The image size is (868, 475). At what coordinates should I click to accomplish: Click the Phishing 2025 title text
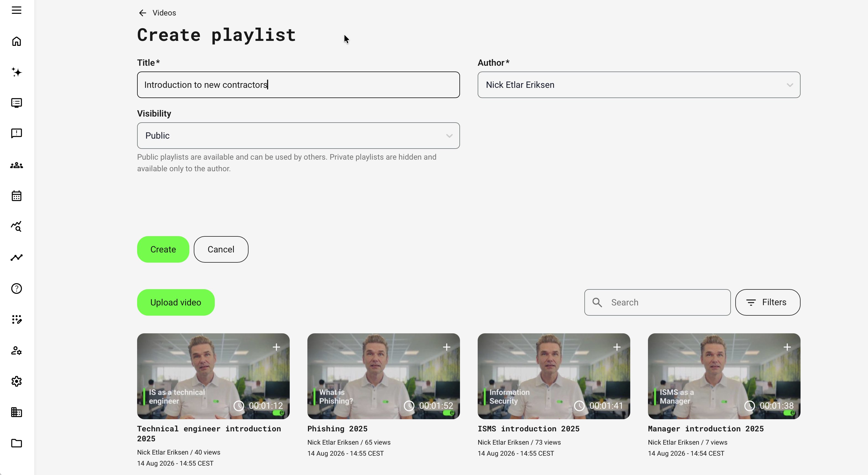pyautogui.click(x=337, y=429)
